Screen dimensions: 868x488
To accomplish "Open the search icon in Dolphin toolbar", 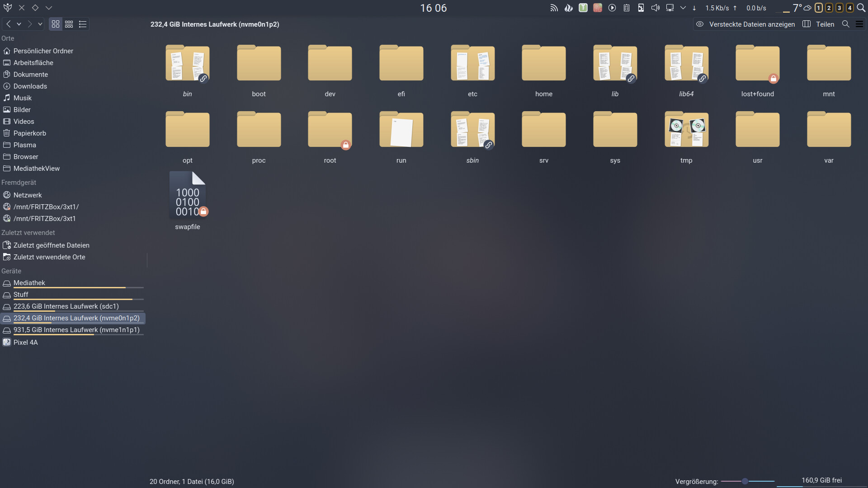I will point(845,24).
